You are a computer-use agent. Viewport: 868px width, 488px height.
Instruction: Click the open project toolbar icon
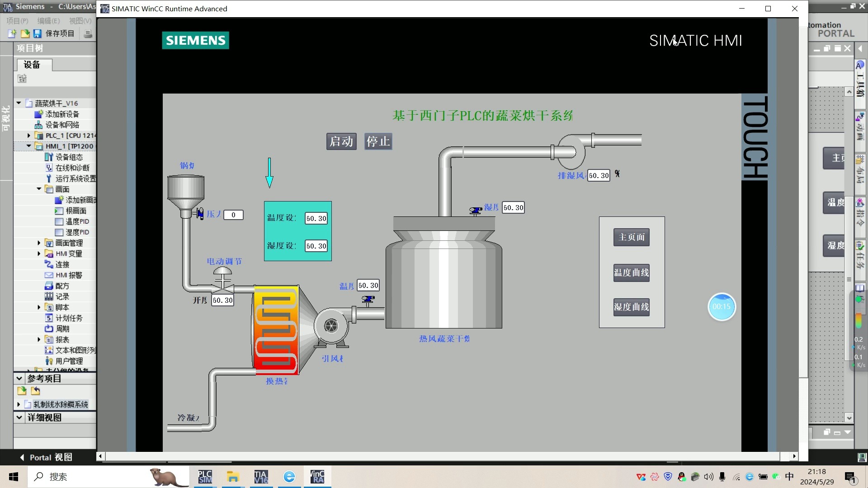point(25,33)
